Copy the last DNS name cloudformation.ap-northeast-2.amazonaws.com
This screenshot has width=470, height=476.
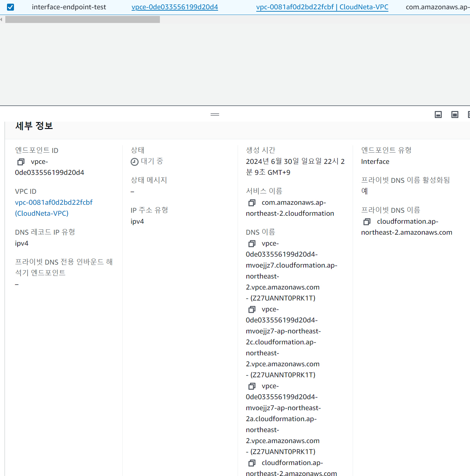click(x=252, y=463)
